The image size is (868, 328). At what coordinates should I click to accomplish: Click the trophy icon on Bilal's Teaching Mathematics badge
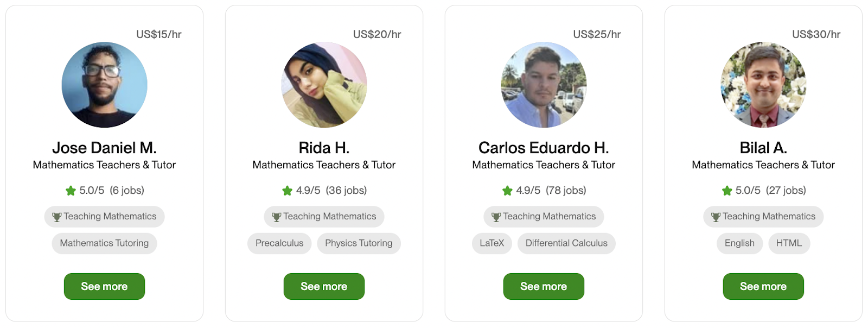pyautogui.click(x=715, y=216)
